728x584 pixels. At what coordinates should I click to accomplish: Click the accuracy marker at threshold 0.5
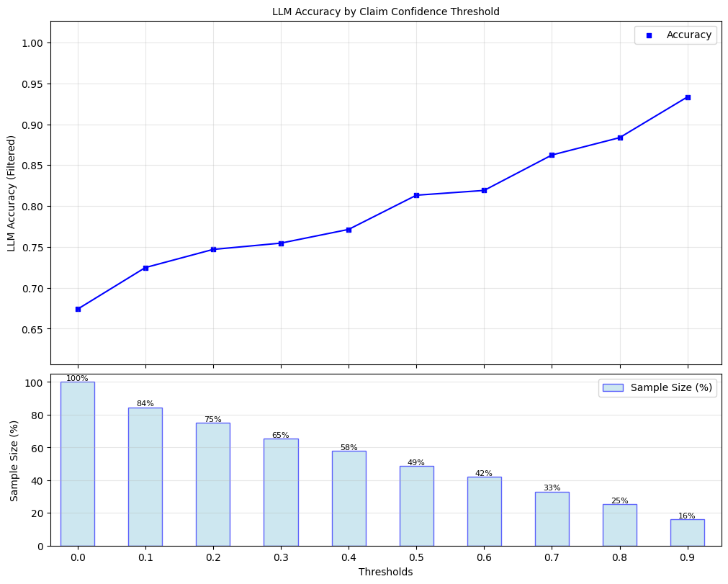click(416, 195)
